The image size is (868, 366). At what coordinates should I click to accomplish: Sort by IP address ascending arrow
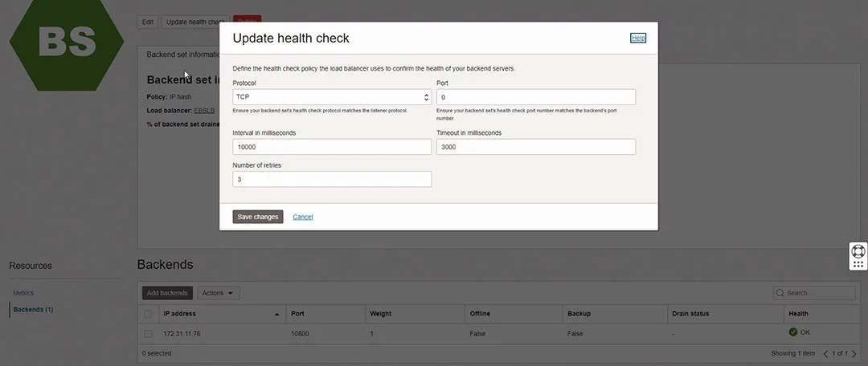[276, 314]
